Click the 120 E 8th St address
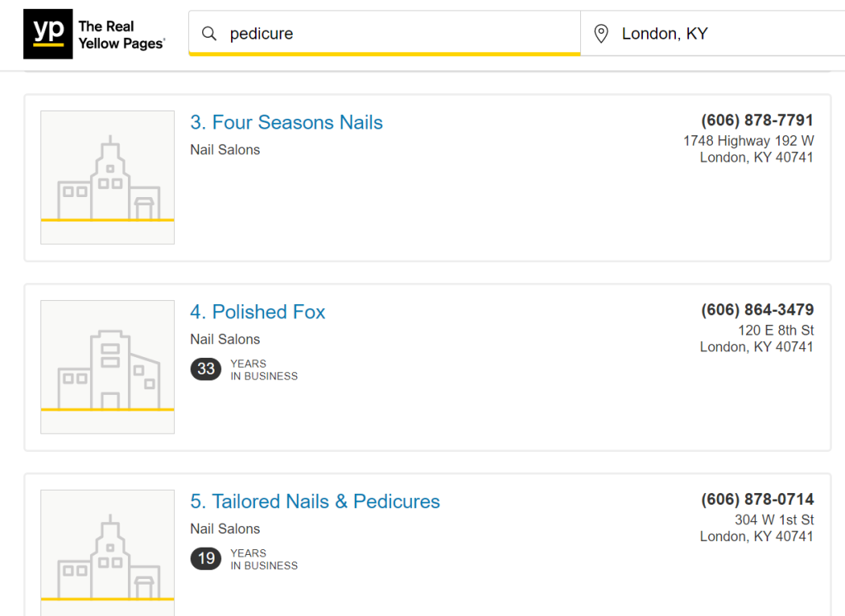845x616 pixels. [775, 331]
